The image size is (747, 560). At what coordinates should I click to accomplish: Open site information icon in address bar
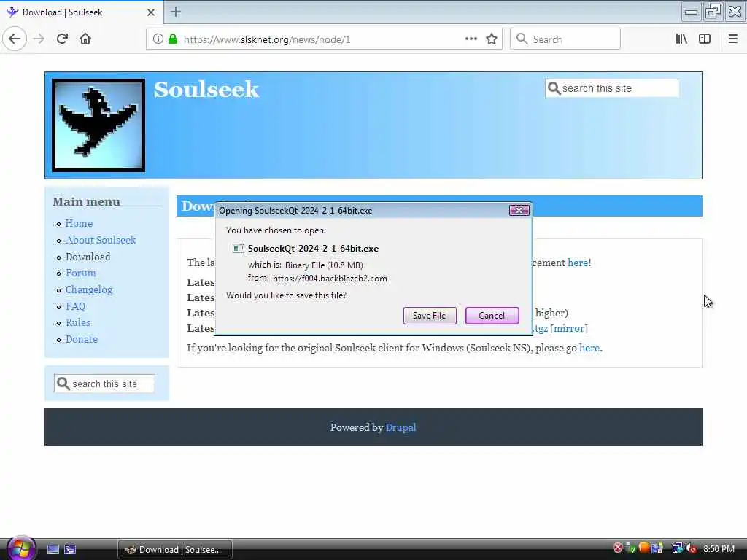click(158, 39)
